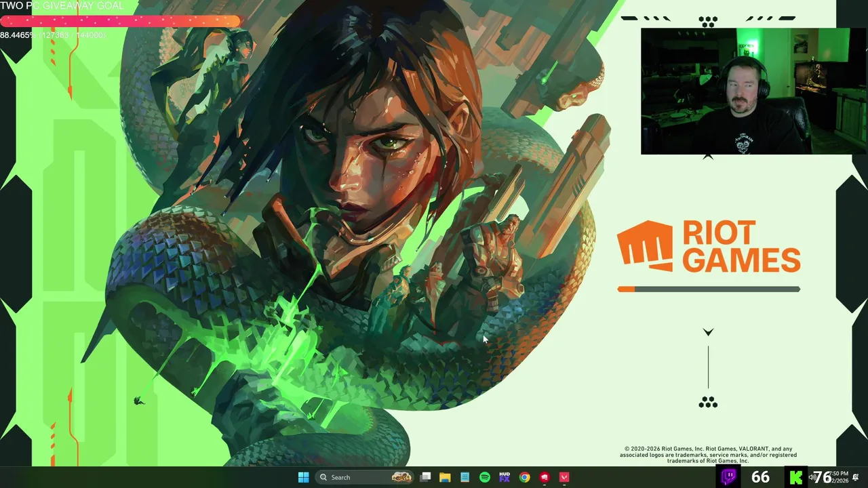Image resolution: width=868 pixels, height=488 pixels.
Task: Click the streamer webcam overlay
Action: [755, 91]
